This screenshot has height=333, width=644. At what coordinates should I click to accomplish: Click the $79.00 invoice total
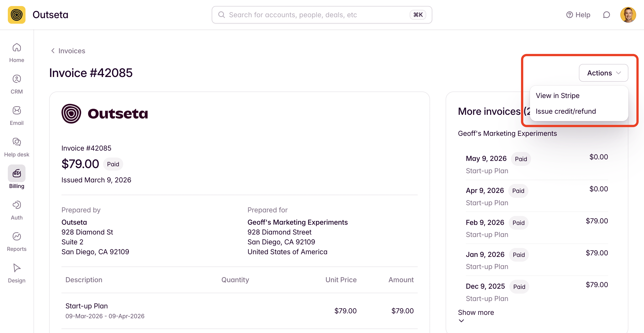tap(80, 164)
